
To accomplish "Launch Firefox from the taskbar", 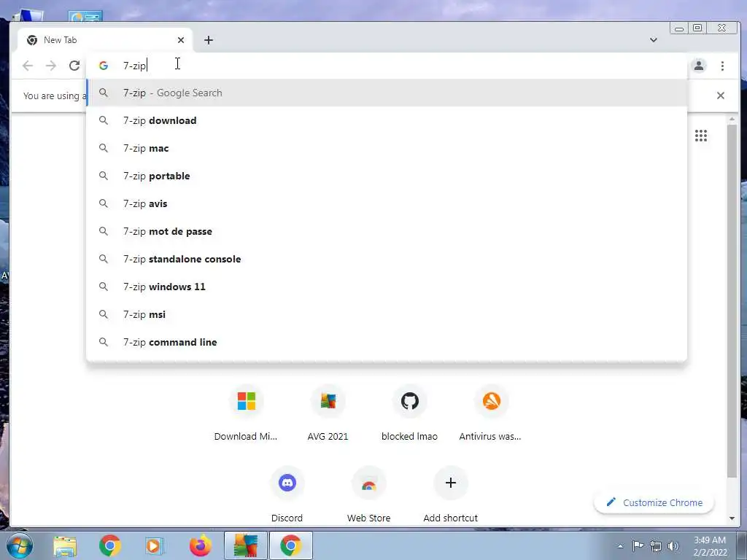I will [201, 545].
